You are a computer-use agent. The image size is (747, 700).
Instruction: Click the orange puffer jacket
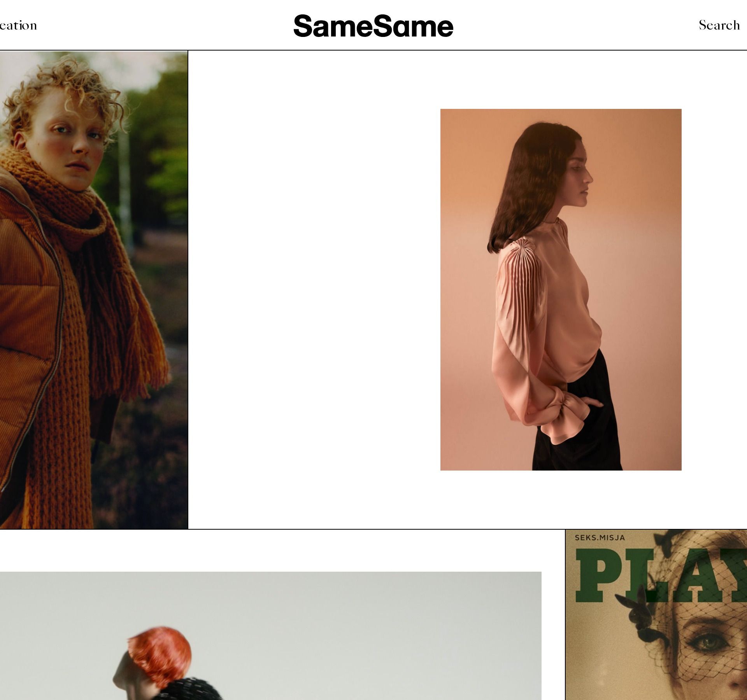pyautogui.click(x=29, y=331)
